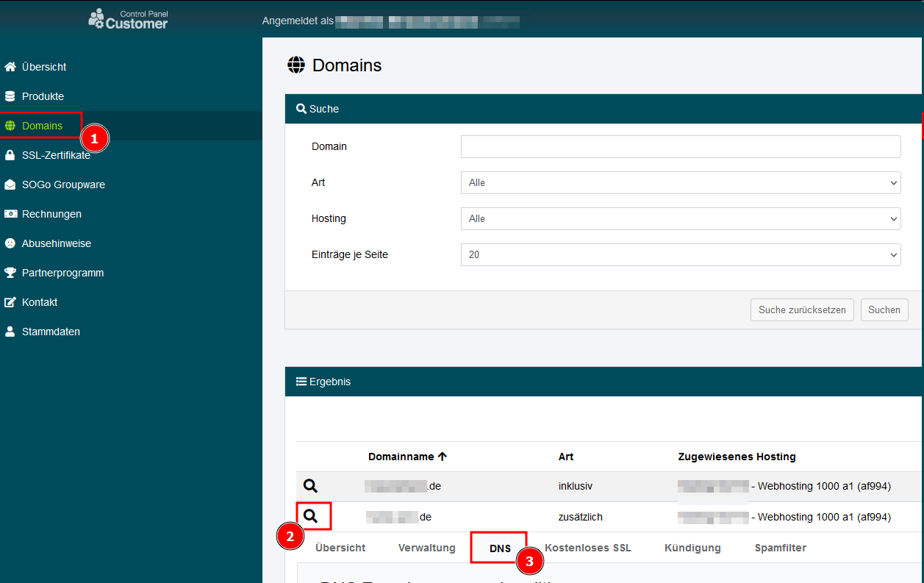Click the Rechnungen money icon

(10, 214)
